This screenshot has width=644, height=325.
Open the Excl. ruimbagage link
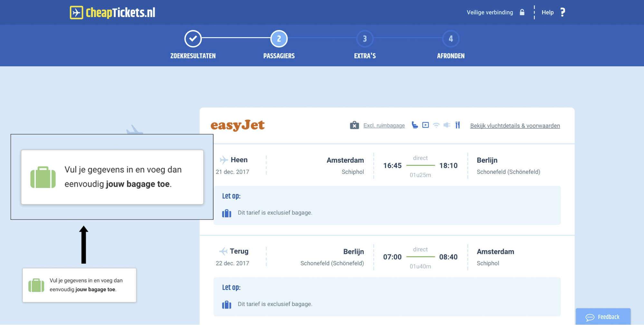pos(384,125)
